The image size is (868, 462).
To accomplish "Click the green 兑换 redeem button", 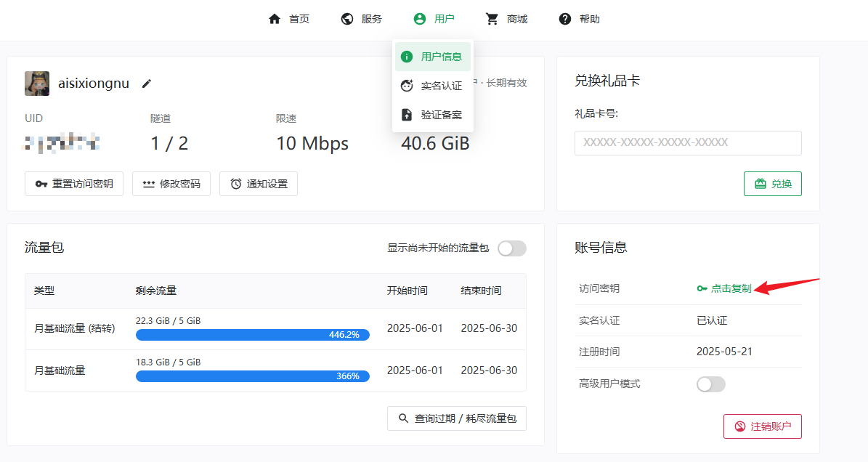I will (x=772, y=184).
